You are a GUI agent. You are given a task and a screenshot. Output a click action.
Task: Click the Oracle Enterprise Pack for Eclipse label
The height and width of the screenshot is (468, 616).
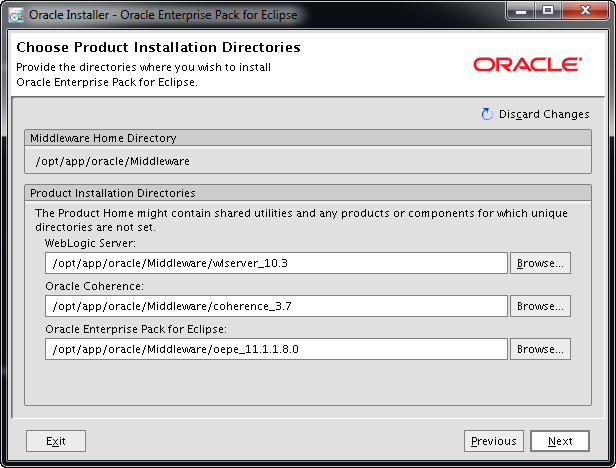pos(136,329)
